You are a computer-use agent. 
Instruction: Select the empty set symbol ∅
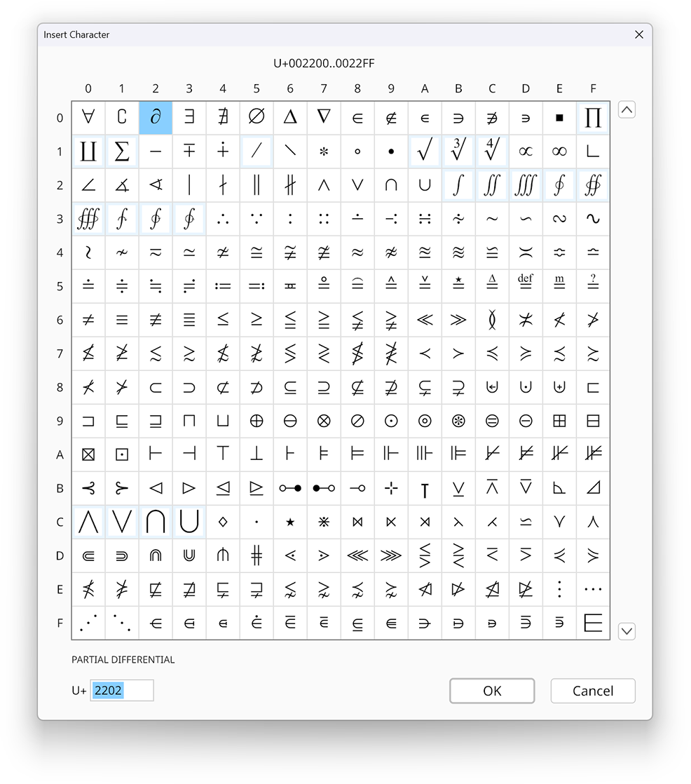256,117
